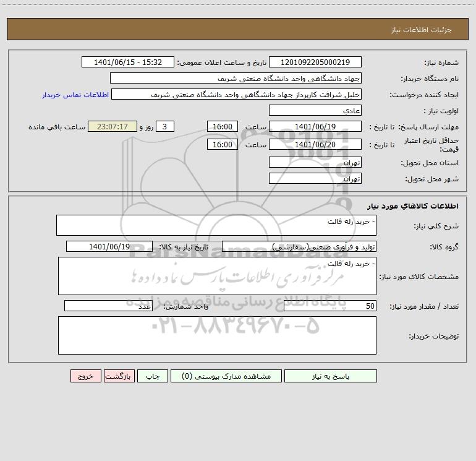
Task: Click the مشخصات کالای مورد نیاز text area
Action: 217,276
